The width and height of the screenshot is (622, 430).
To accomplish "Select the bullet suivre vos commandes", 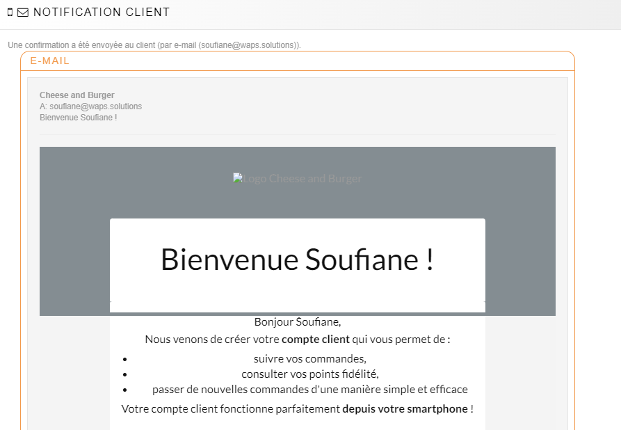I will tap(309, 359).
